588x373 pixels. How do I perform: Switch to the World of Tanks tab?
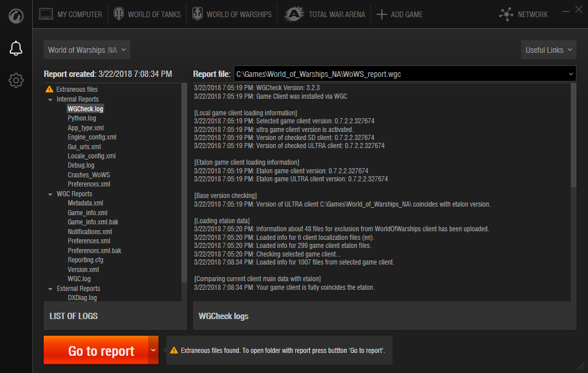pos(147,14)
